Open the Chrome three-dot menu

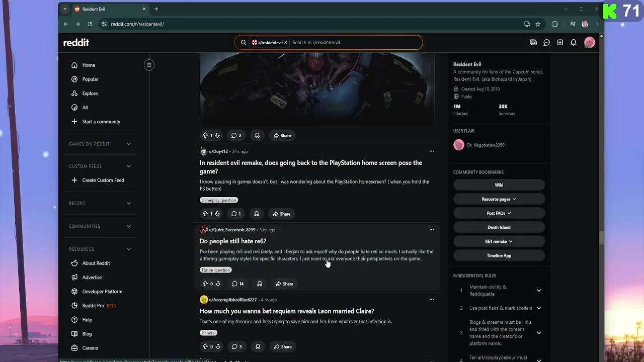[597, 24]
